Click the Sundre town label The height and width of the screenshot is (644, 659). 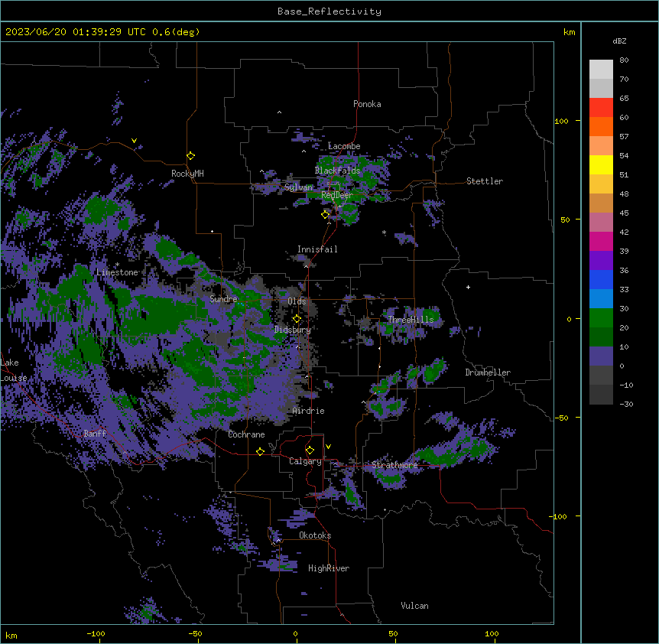[223, 299]
